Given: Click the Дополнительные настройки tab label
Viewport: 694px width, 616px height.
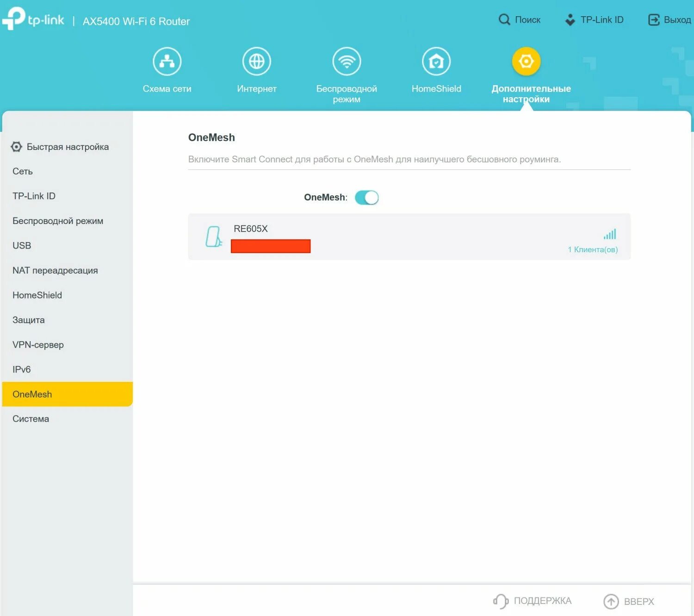Looking at the screenshot, I should [x=531, y=94].
